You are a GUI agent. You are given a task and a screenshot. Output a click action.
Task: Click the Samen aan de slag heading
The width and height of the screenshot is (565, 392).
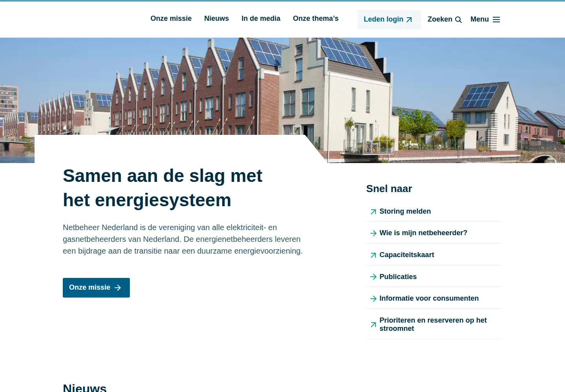pos(162,188)
